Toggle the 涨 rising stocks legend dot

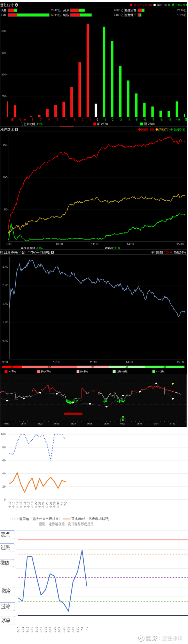[x=131, y=5]
